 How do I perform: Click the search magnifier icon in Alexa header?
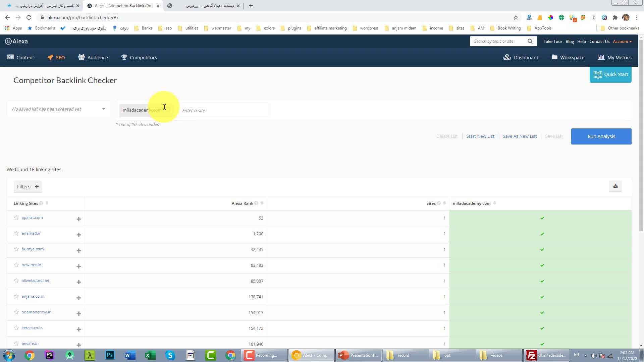coord(530,41)
